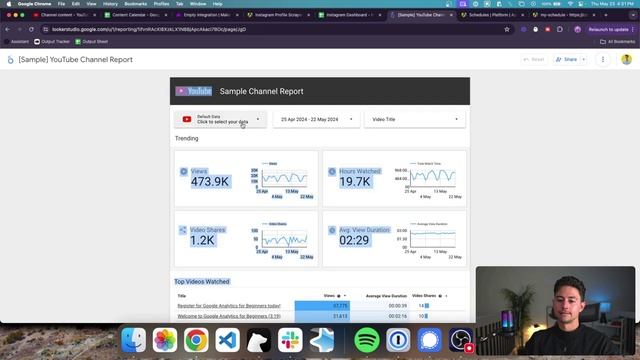Open Chrome tab search dropdown arrow
This screenshot has height=360, width=640.
[x=633, y=15]
